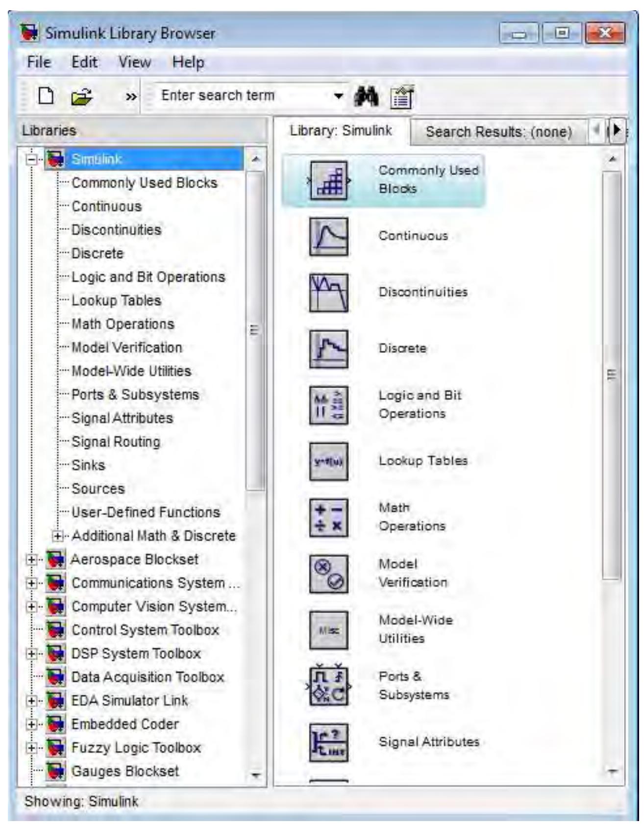This screenshot has width=644, height=824.
Task: Expand the Embedded Coder node
Action: pyautogui.click(x=31, y=724)
